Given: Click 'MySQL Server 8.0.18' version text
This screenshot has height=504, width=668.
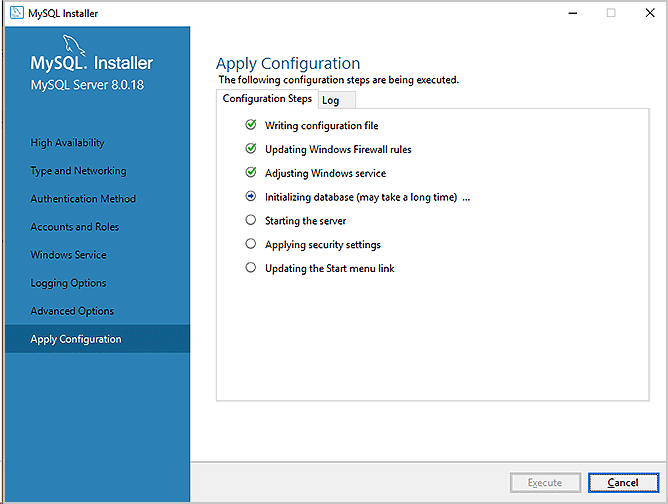Looking at the screenshot, I should pyautogui.click(x=87, y=85).
